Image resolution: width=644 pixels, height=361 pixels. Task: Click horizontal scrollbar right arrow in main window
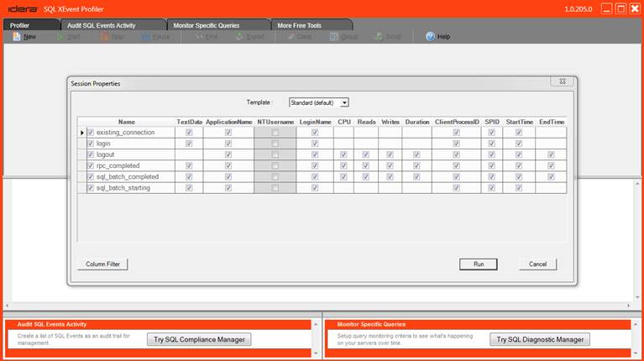[x=628, y=306]
